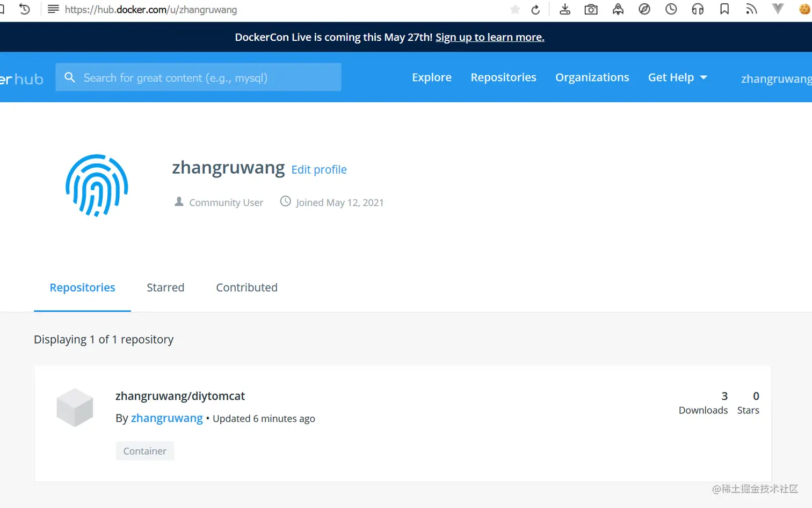This screenshot has width=812, height=508.
Task: Open the zhangruwang account menu
Action: pos(776,78)
